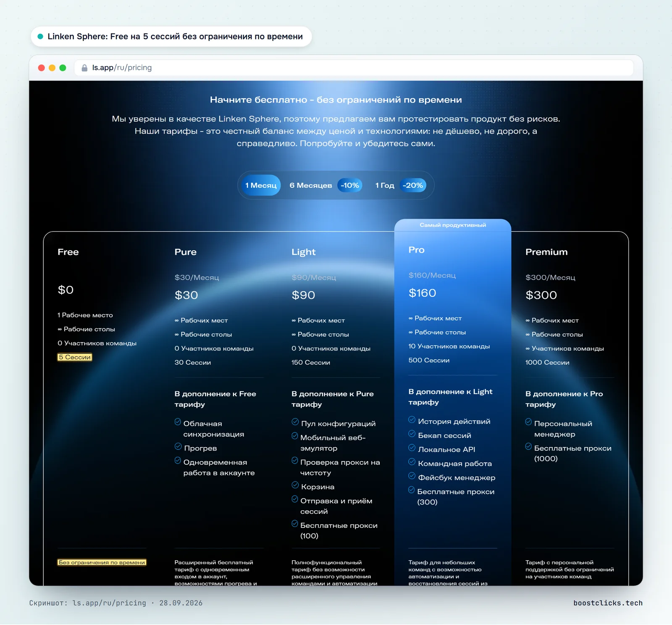Click the check icon next to Корзина
This screenshot has width=672, height=625.
(x=295, y=485)
